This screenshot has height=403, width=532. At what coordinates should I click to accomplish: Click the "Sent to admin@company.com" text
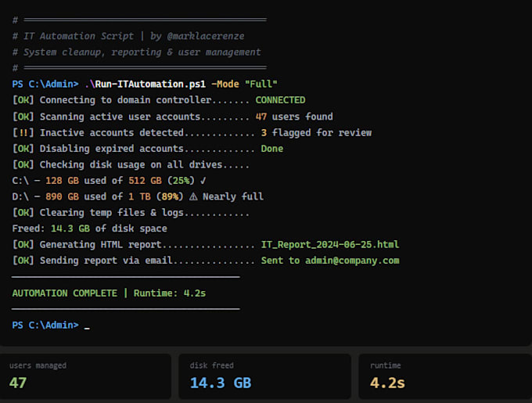tap(330, 261)
